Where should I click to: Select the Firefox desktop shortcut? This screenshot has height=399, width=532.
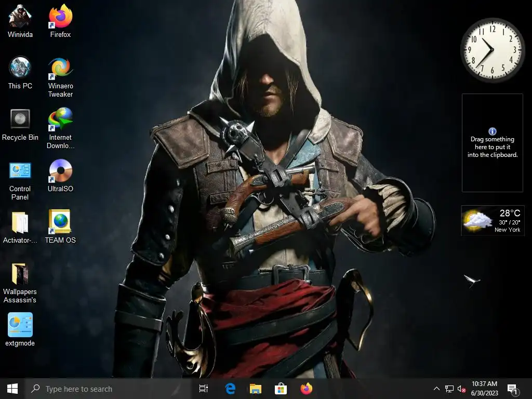(60, 21)
